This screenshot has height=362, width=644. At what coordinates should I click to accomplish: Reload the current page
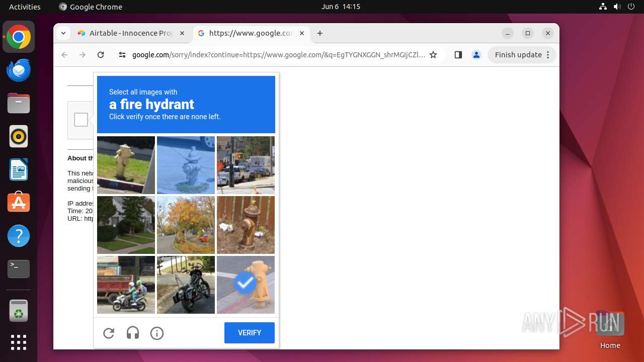point(101,55)
